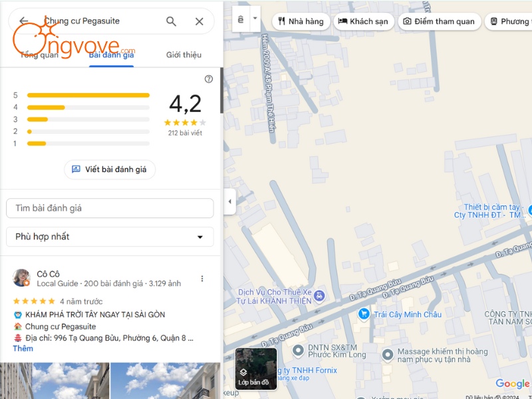The height and width of the screenshot is (399, 532).
Task: Click the Tìm bài đánh giá search field
Action: tap(110, 208)
